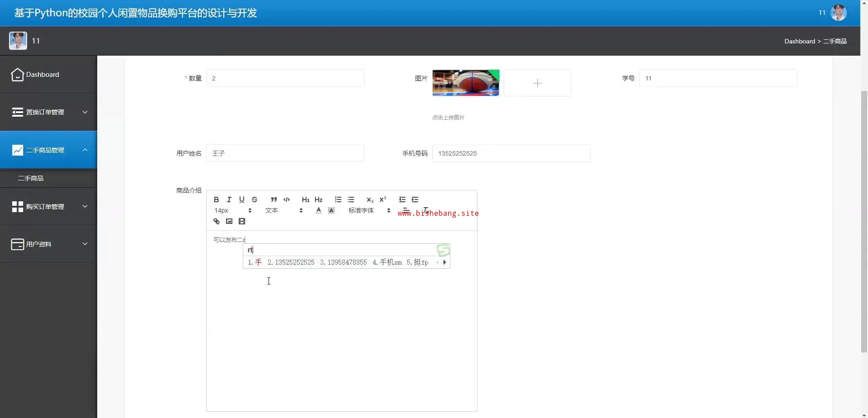Select IME candidate 13525252525

pyautogui.click(x=291, y=262)
